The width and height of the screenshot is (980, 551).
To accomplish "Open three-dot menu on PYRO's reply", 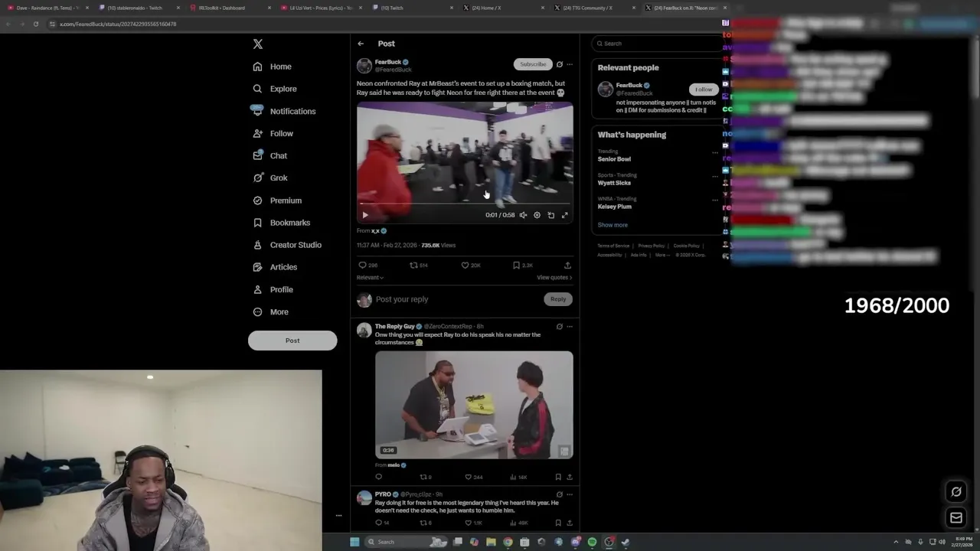I will tap(569, 495).
